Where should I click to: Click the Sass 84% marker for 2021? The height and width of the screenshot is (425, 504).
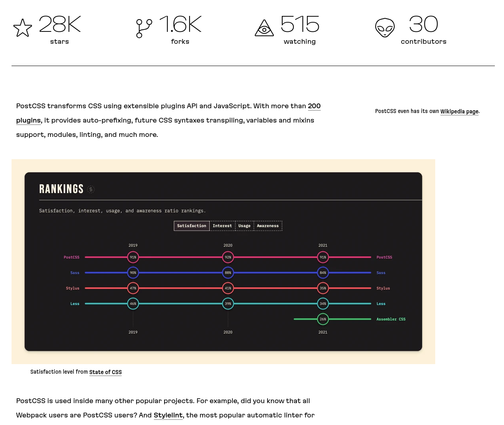pos(323,273)
